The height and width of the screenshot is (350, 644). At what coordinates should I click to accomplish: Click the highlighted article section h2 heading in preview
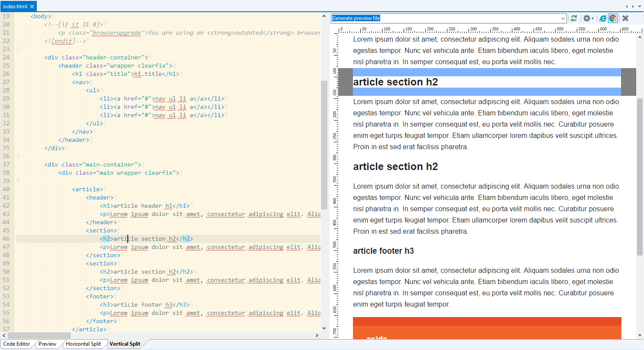(x=395, y=82)
